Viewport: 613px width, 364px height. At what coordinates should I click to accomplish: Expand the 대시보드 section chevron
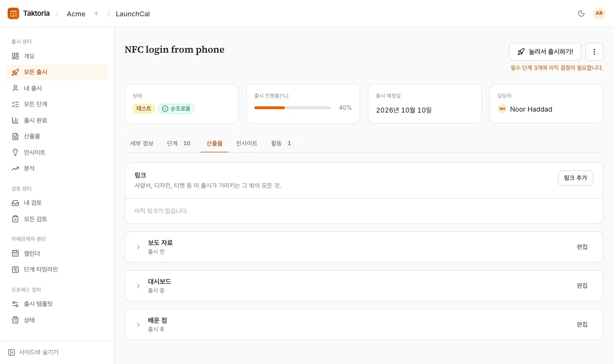point(138,286)
